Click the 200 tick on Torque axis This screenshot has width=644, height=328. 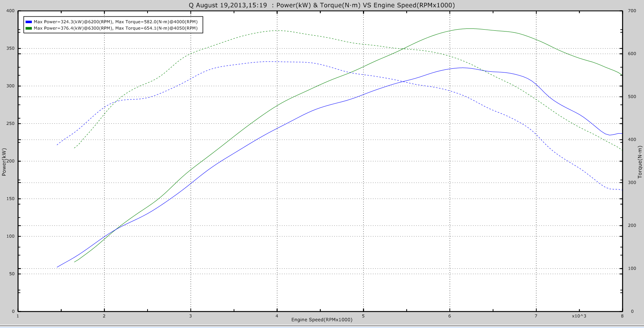[632, 225]
